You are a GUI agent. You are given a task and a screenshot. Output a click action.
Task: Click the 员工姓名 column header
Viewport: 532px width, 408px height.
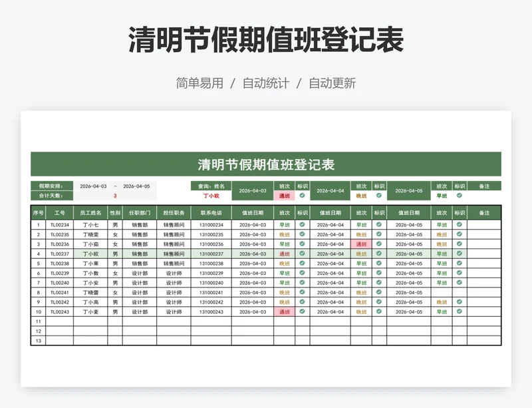click(x=90, y=213)
